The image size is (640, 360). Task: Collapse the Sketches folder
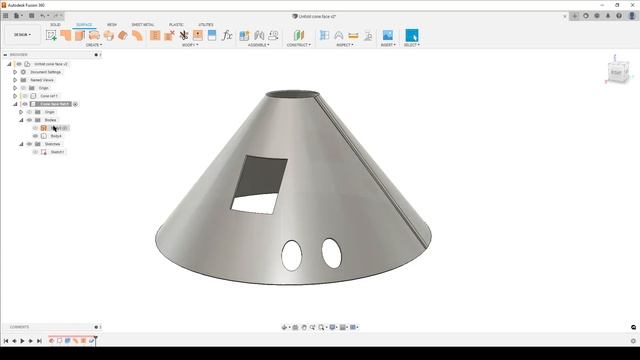pos(21,144)
